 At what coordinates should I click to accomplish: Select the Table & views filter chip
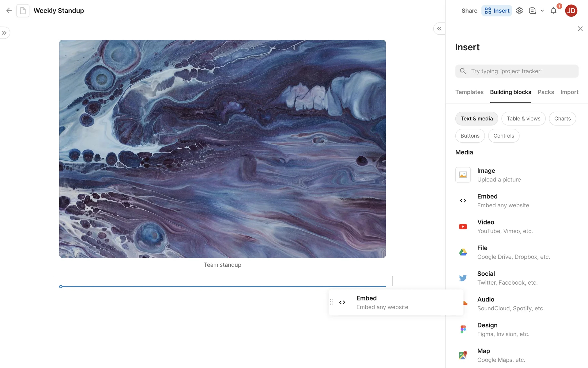[x=523, y=119]
